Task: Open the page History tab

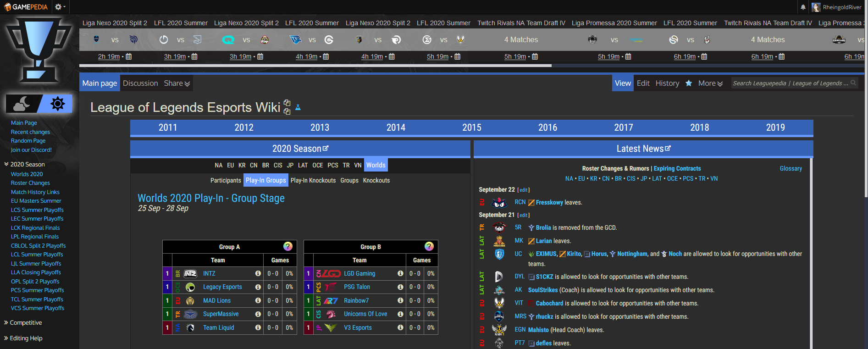Action: pyautogui.click(x=667, y=83)
